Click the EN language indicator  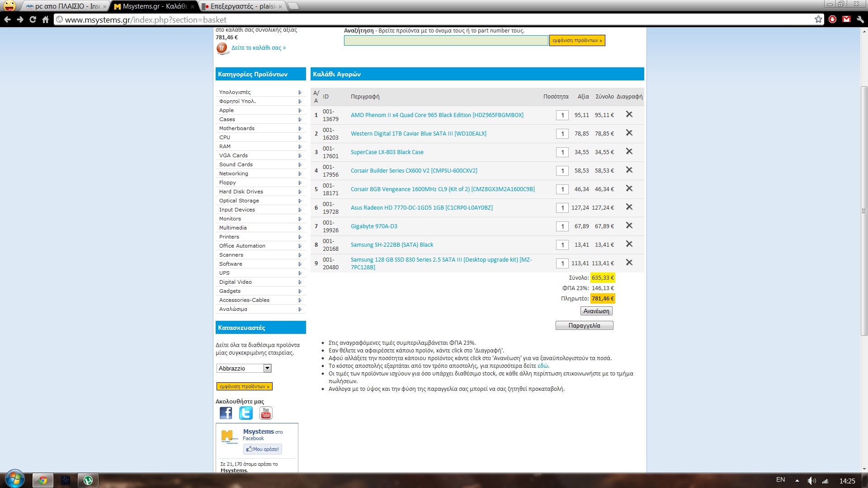click(x=780, y=480)
